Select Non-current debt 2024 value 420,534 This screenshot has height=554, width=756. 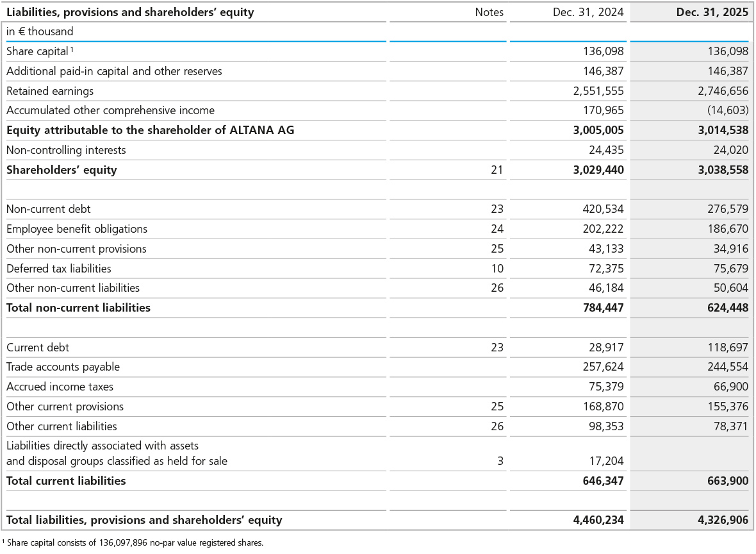tap(598, 209)
